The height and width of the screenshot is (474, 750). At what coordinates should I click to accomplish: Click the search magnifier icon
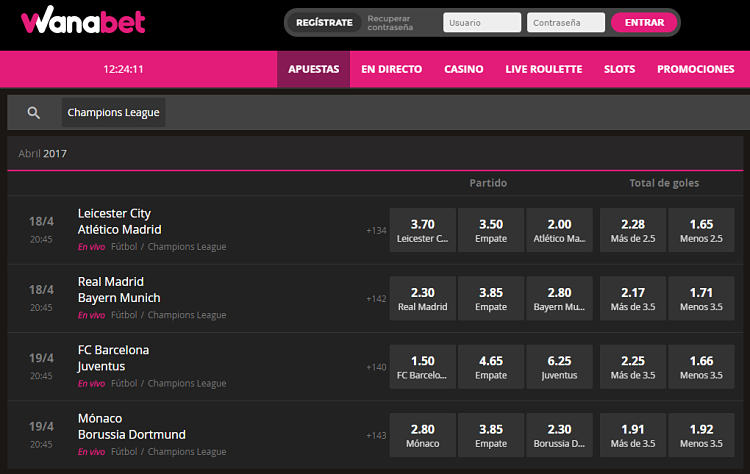coord(33,113)
